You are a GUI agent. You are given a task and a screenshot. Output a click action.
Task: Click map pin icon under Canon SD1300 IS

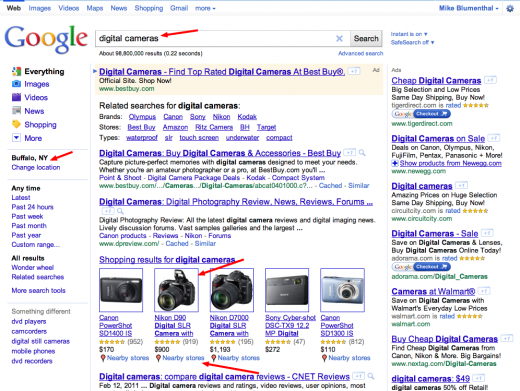click(324, 358)
